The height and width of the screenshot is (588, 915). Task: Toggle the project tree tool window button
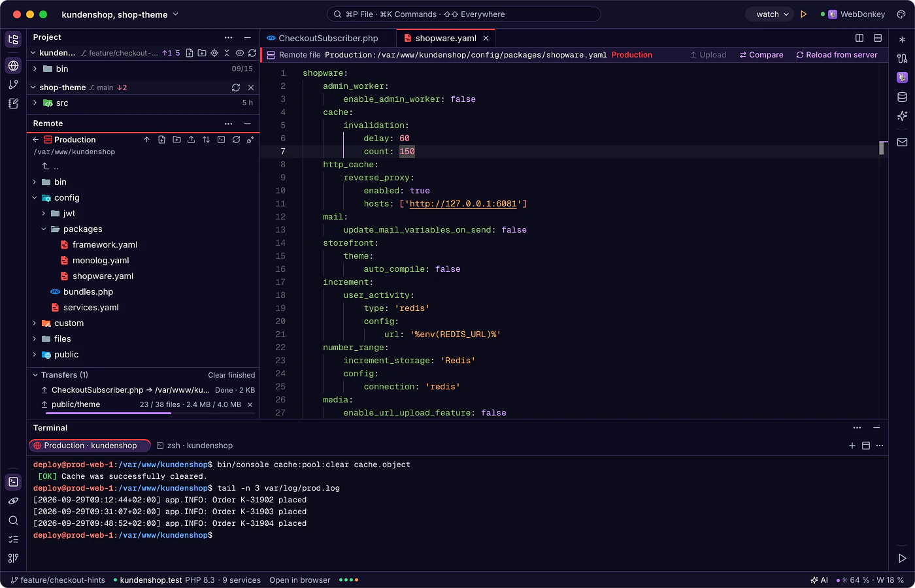click(x=13, y=39)
